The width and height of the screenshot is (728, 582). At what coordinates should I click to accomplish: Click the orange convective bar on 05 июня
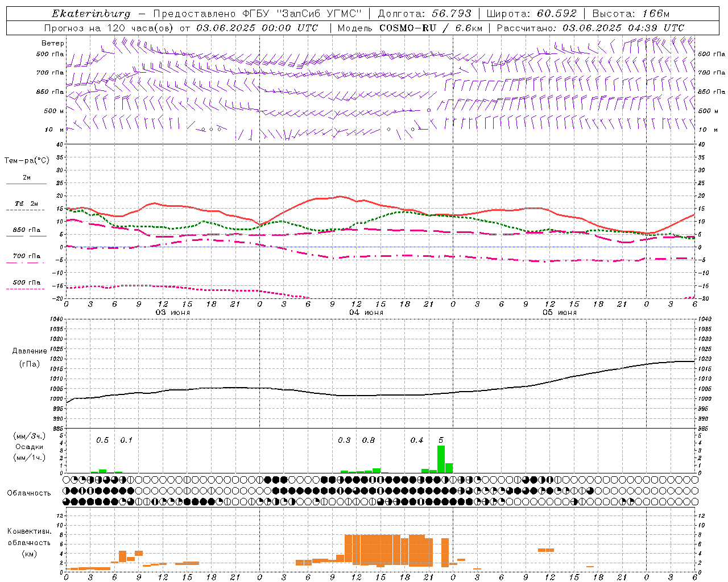tap(546, 550)
